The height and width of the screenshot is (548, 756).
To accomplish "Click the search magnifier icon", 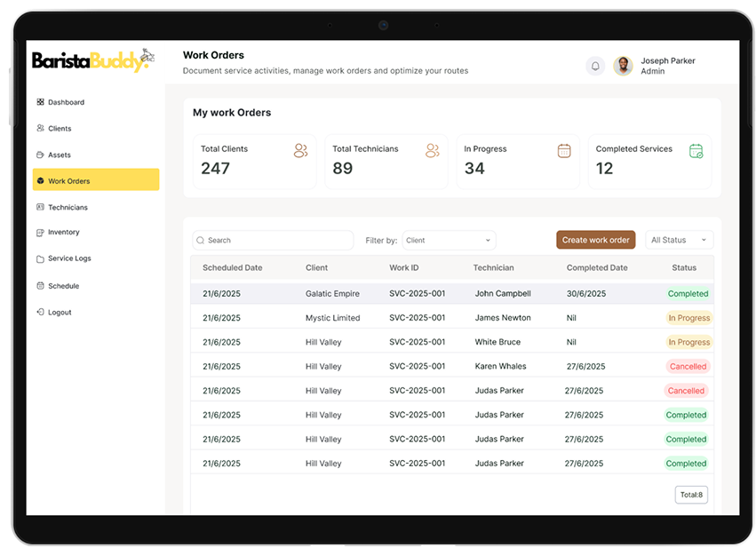I will tap(201, 241).
